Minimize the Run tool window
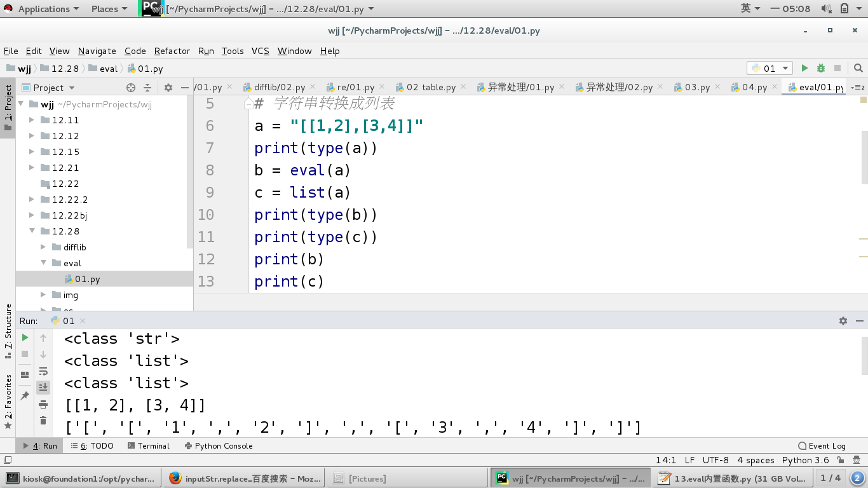 point(858,321)
